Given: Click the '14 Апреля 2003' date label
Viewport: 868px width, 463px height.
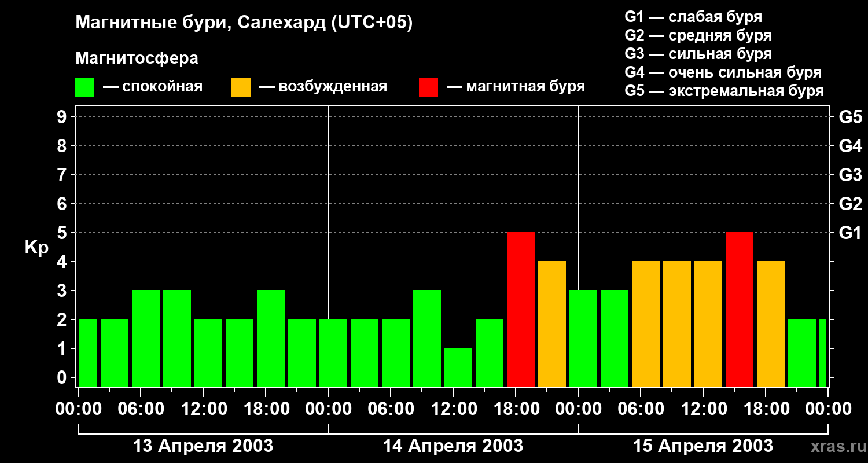Looking at the screenshot, I should (453, 446).
